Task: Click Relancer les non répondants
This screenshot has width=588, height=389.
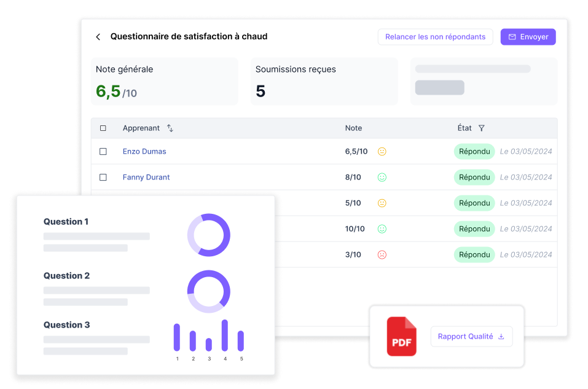Action: click(435, 37)
